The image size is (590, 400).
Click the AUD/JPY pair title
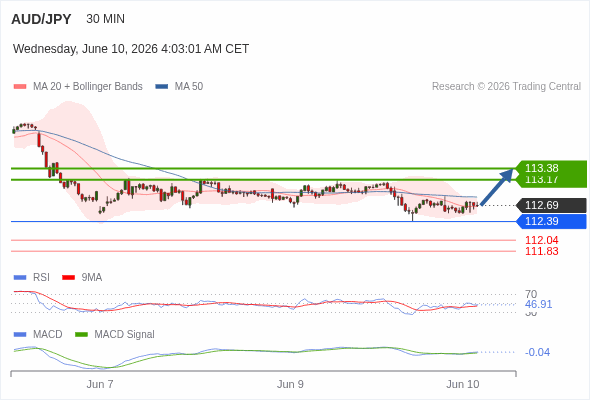(41, 19)
